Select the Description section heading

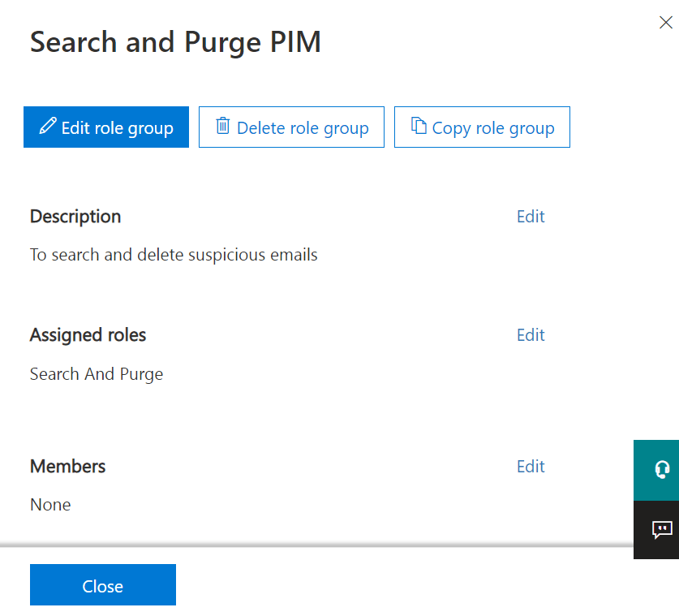(x=75, y=217)
